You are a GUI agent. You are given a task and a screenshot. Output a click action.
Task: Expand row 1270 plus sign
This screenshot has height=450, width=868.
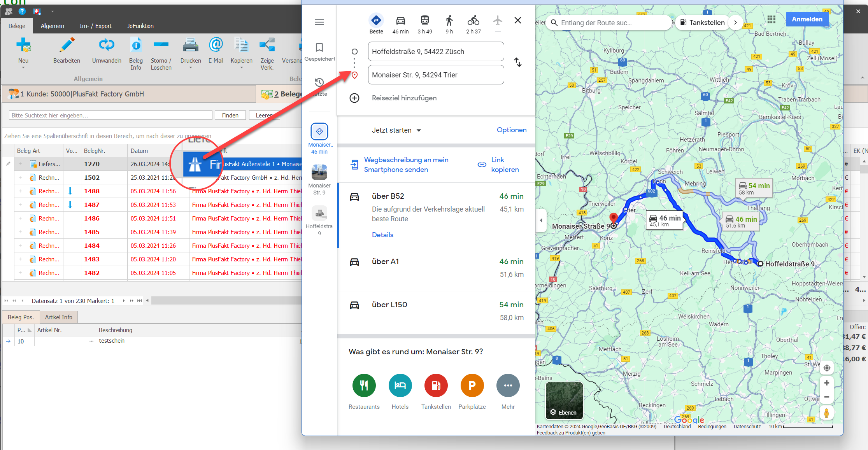pyautogui.click(x=20, y=164)
